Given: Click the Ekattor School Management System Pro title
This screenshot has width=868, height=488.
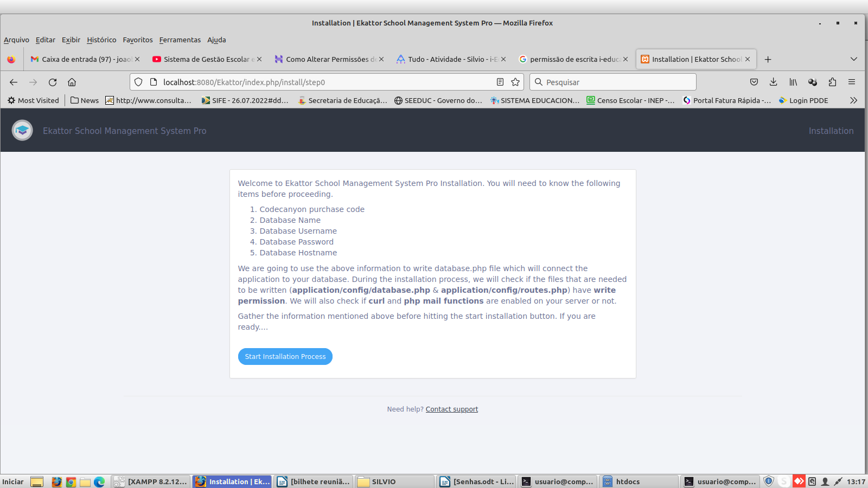Looking at the screenshot, I should click(x=125, y=131).
